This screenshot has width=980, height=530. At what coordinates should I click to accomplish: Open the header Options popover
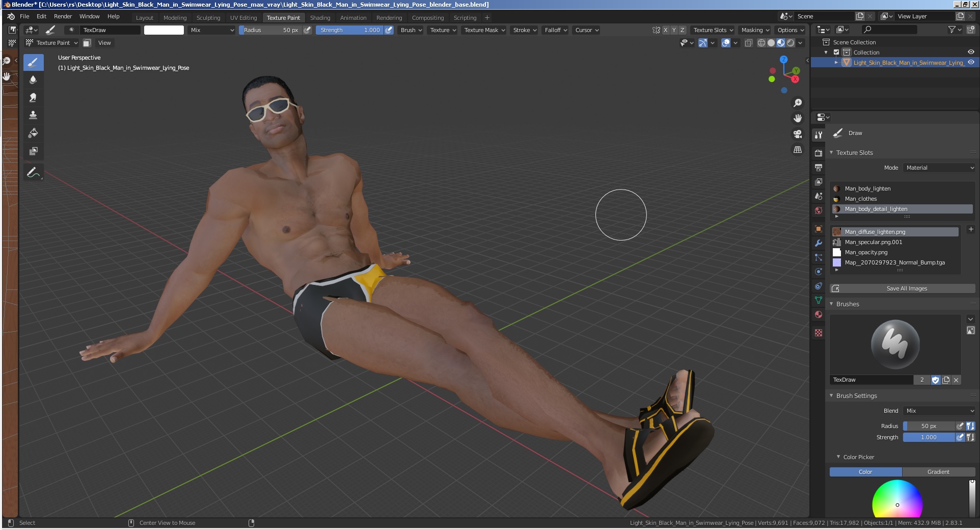(x=791, y=30)
